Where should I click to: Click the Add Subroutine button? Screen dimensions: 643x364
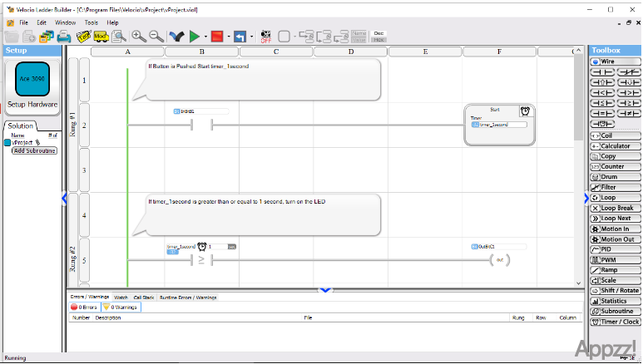[34, 151]
